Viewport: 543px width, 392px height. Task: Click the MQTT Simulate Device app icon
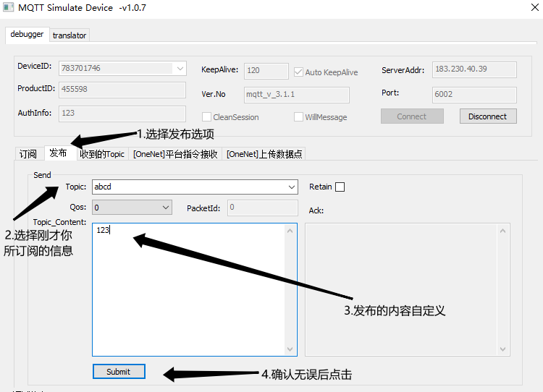[8, 7]
